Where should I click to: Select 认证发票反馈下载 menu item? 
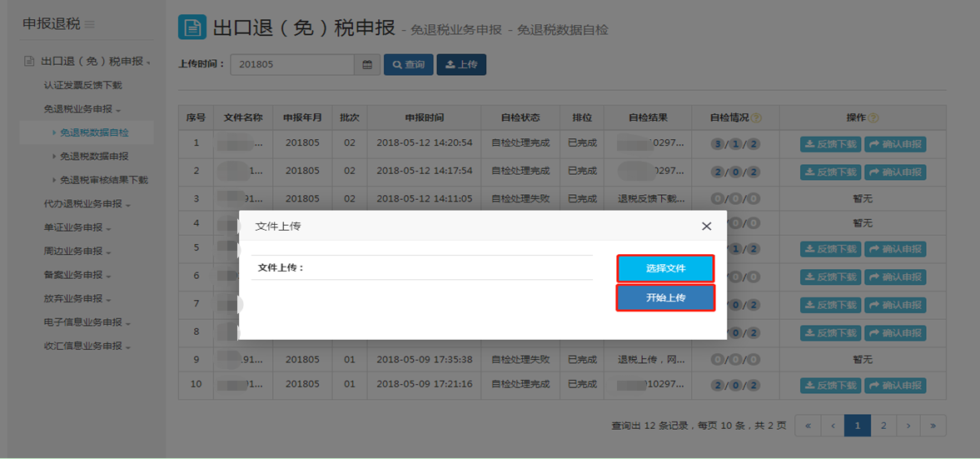point(82,85)
